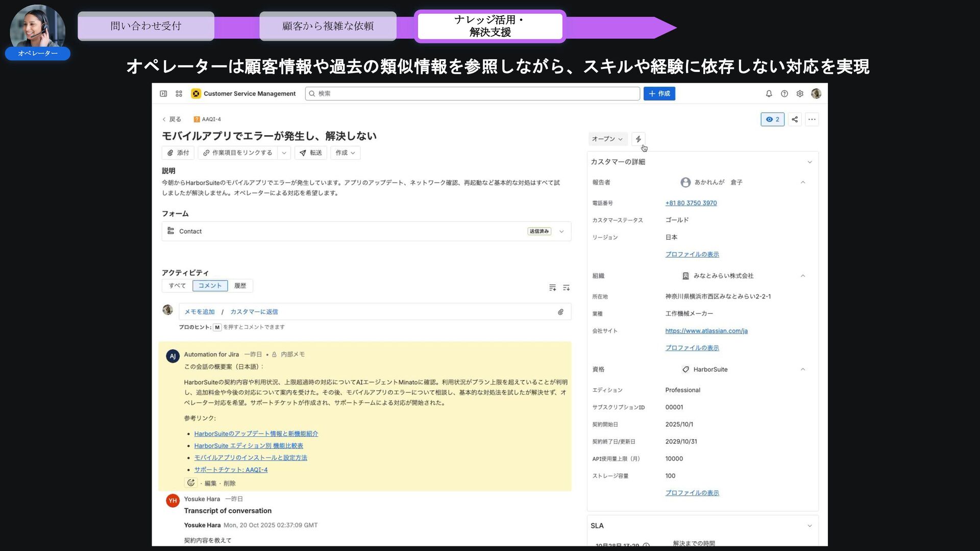This screenshot has width=980, height=551.
Task: Expand the Contact form chevron
Action: [x=561, y=232]
